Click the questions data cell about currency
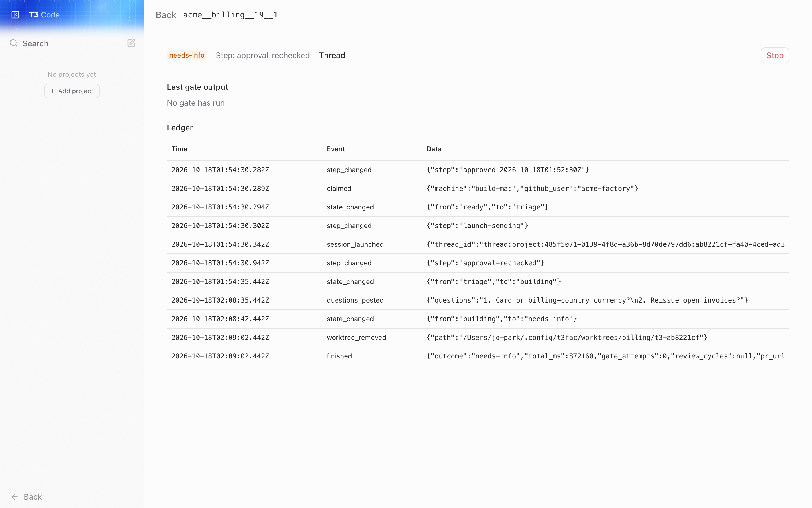The width and height of the screenshot is (812, 508). pyautogui.click(x=587, y=300)
